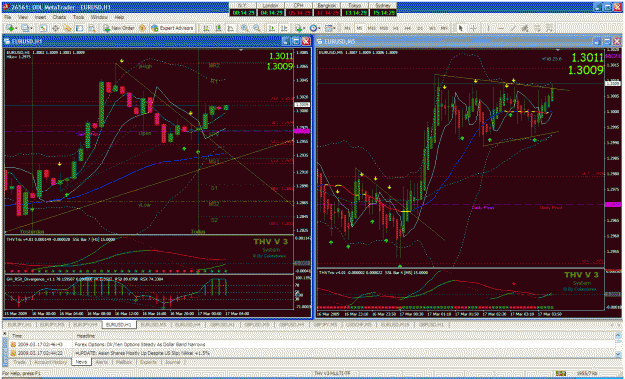
Task: Select the active EURUSD,H1 chart tab
Action: pyautogui.click(x=119, y=325)
